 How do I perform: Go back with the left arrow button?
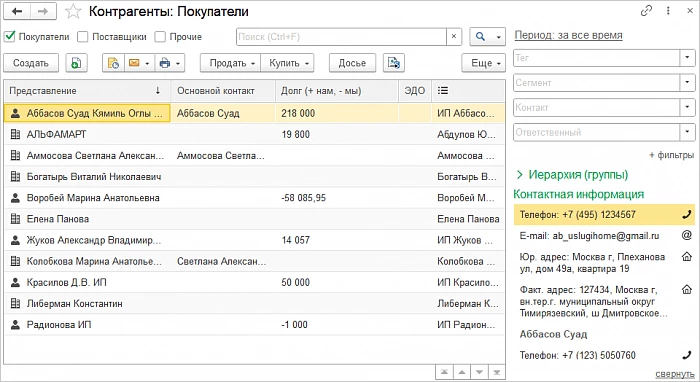[17, 12]
